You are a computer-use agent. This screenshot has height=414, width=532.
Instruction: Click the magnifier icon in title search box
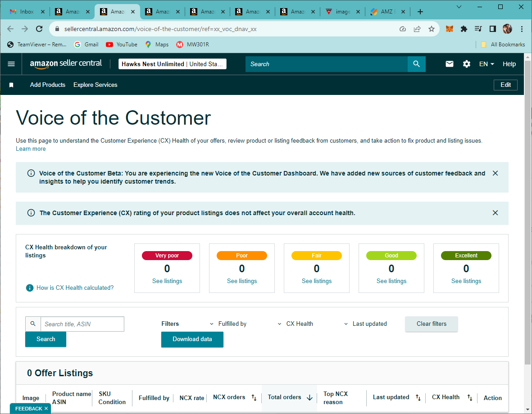click(x=33, y=324)
